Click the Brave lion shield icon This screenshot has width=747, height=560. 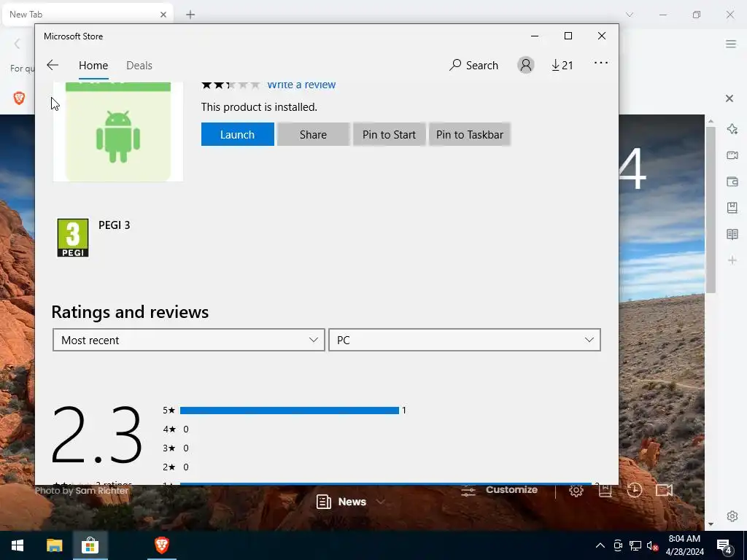tap(19, 98)
